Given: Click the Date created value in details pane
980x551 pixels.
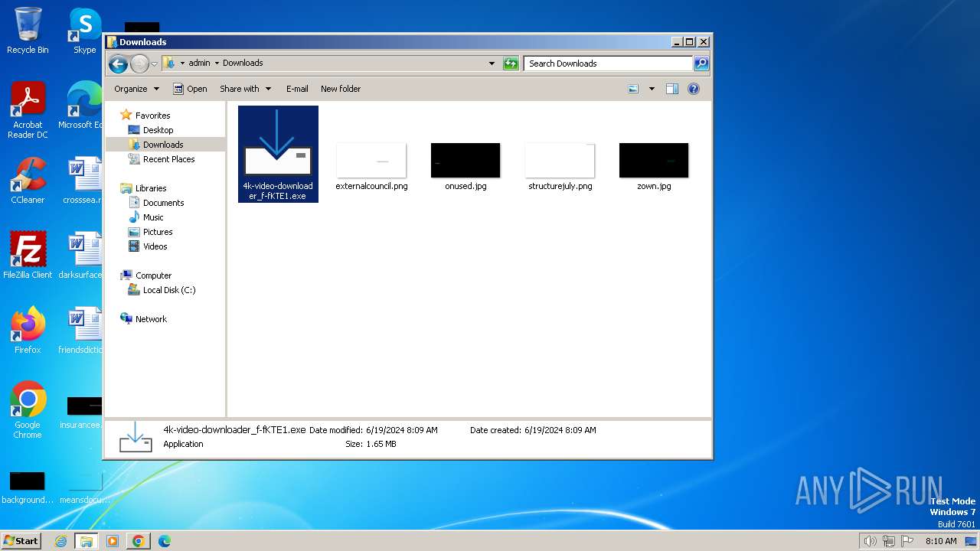Looking at the screenshot, I should 560,430.
